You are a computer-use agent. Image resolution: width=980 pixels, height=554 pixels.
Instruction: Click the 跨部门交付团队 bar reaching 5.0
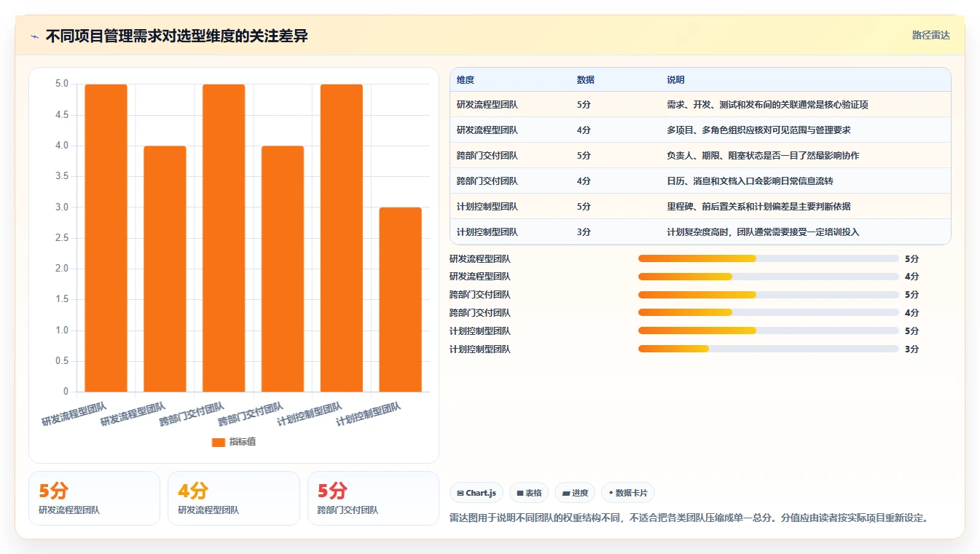pos(224,238)
